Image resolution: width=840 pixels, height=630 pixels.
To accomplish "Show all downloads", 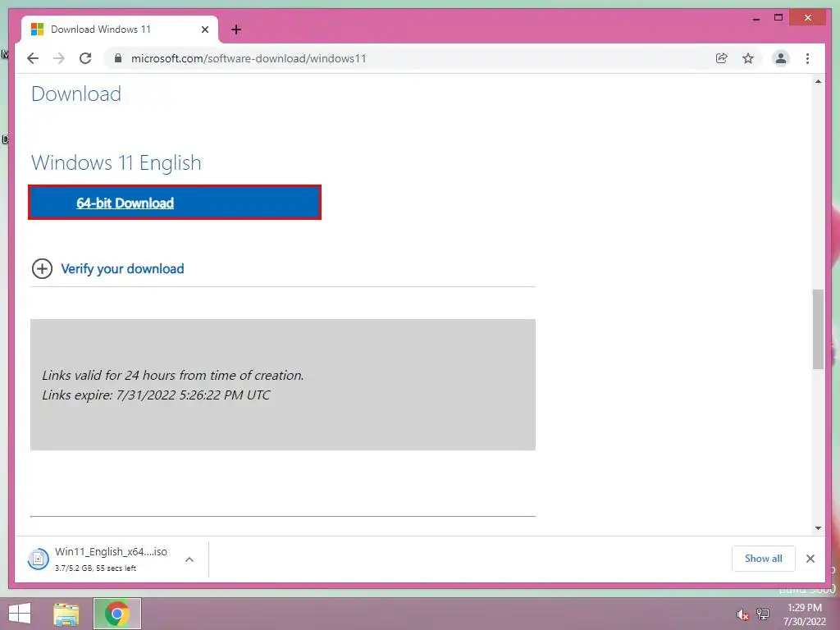I will click(x=763, y=559).
